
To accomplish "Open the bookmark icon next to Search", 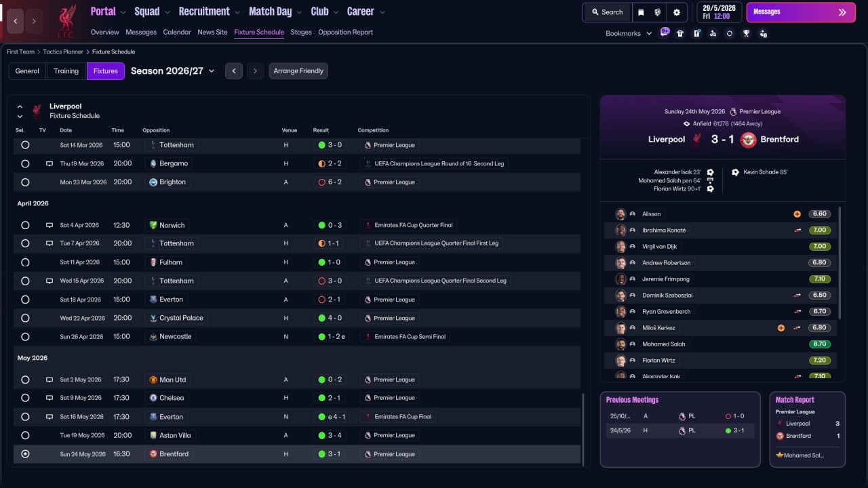I will [x=642, y=12].
